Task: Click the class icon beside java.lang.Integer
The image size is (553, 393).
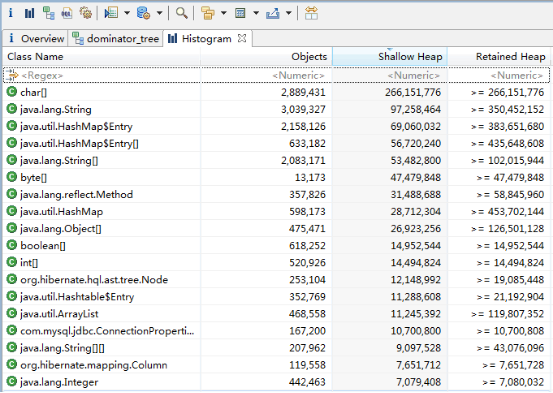Action: click(x=12, y=381)
